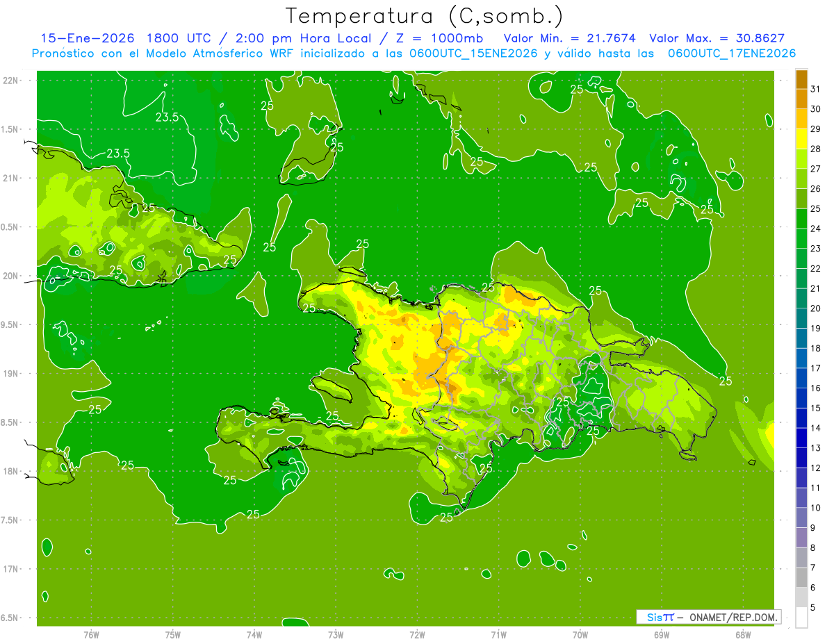Click the legend scale label '31'
The width and height of the screenshot is (834, 644).
click(x=817, y=89)
